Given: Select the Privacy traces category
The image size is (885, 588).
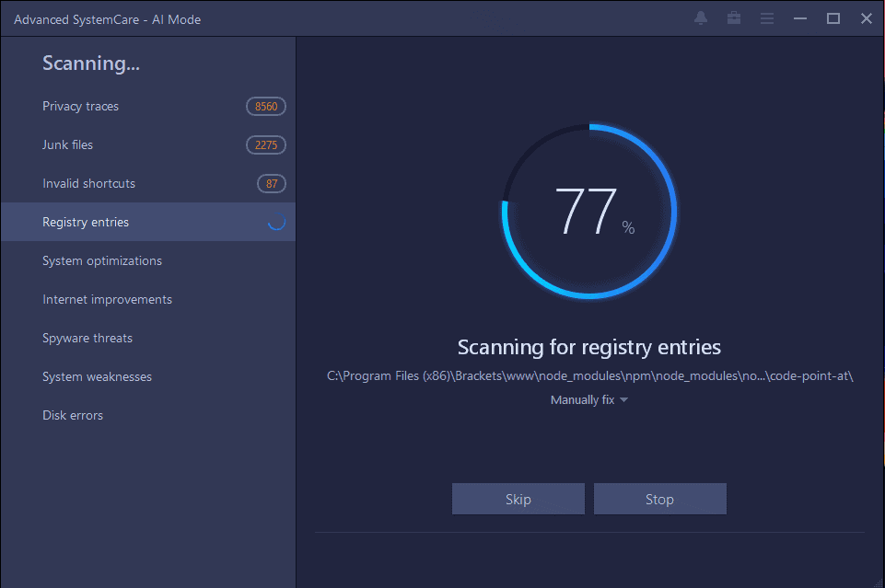Looking at the screenshot, I should 80,106.
